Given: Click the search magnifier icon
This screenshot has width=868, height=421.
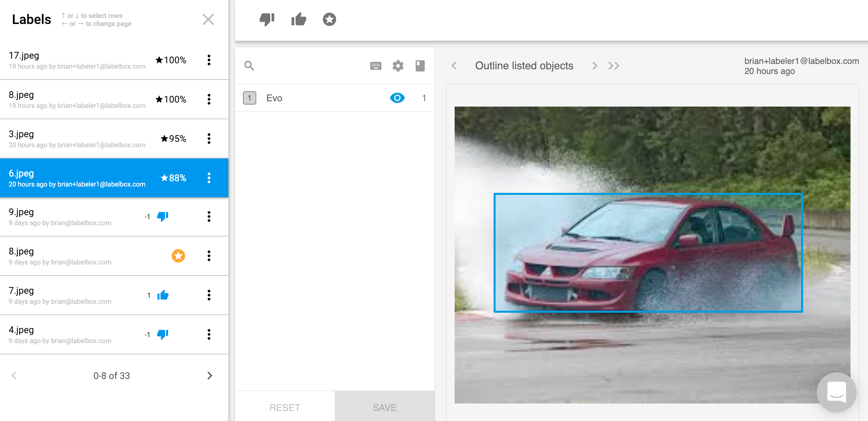Looking at the screenshot, I should (x=249, y=65).
